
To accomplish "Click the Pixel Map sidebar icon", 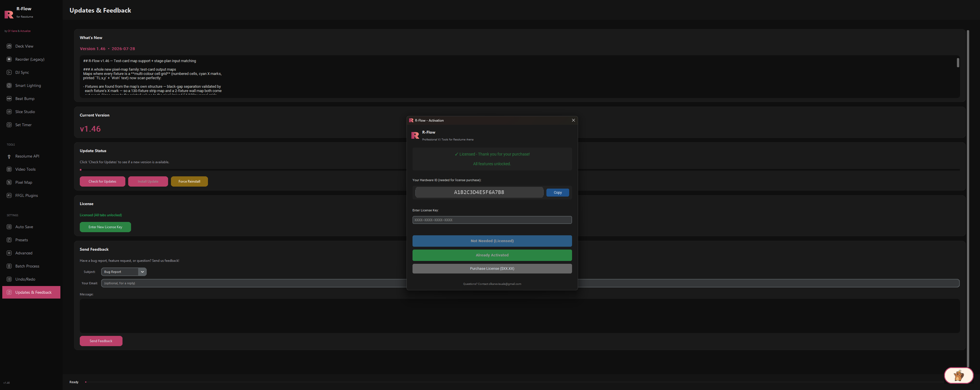I will (9, 182).
